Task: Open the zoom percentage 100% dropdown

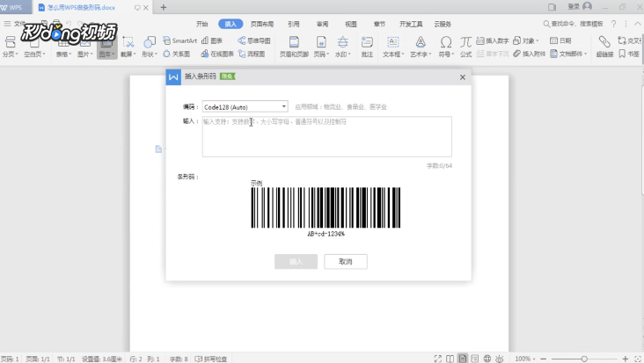Action: click(525, 359)
